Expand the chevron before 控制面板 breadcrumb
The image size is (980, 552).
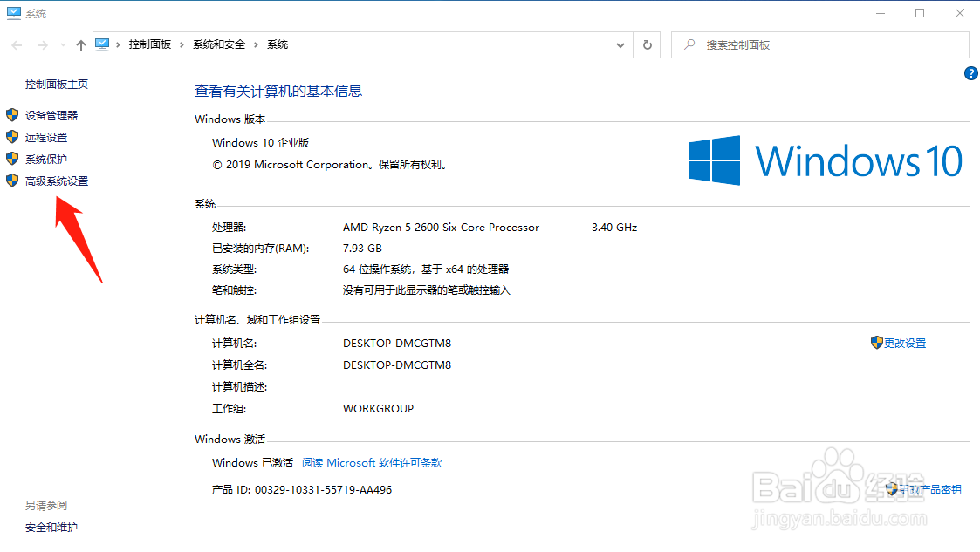point(118,45)
